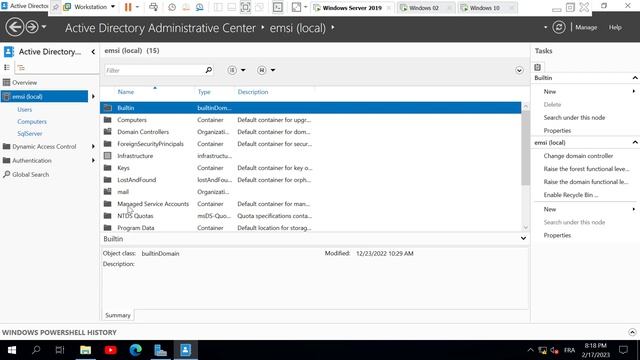Click the list vertical scrollbar

[525, 148]
